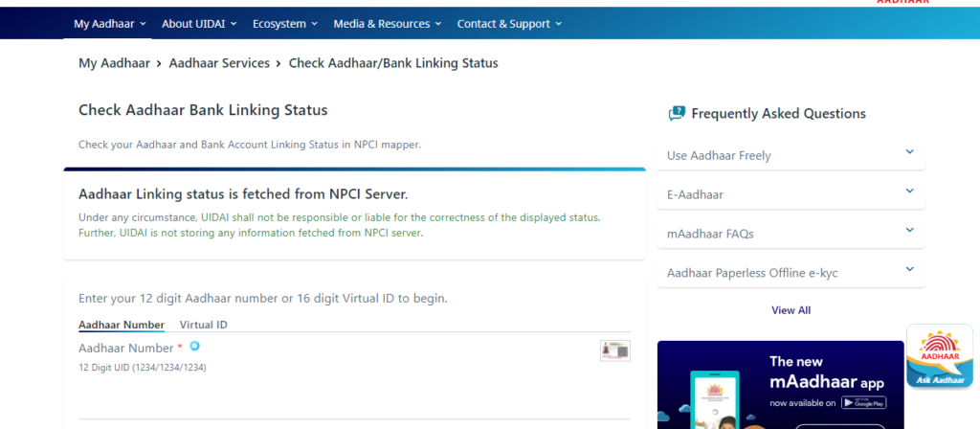This screenshot has width=980, height=429.
Task: Click the NPCI Server status heading
Action: 243,194
